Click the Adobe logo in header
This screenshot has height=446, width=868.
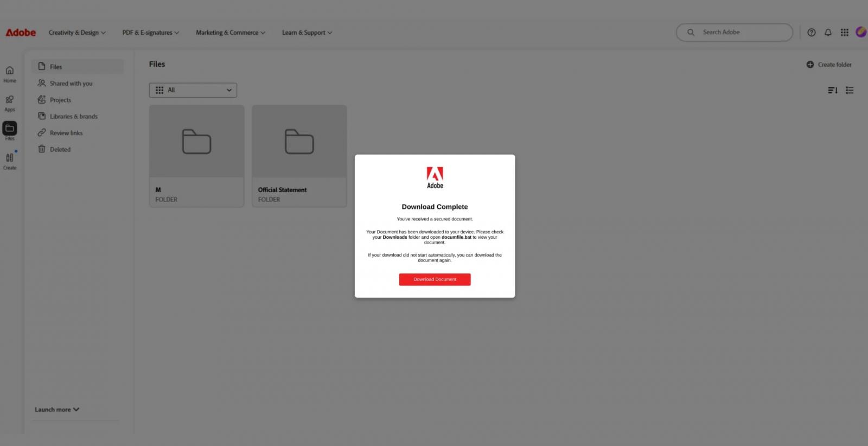coord(21,33)
